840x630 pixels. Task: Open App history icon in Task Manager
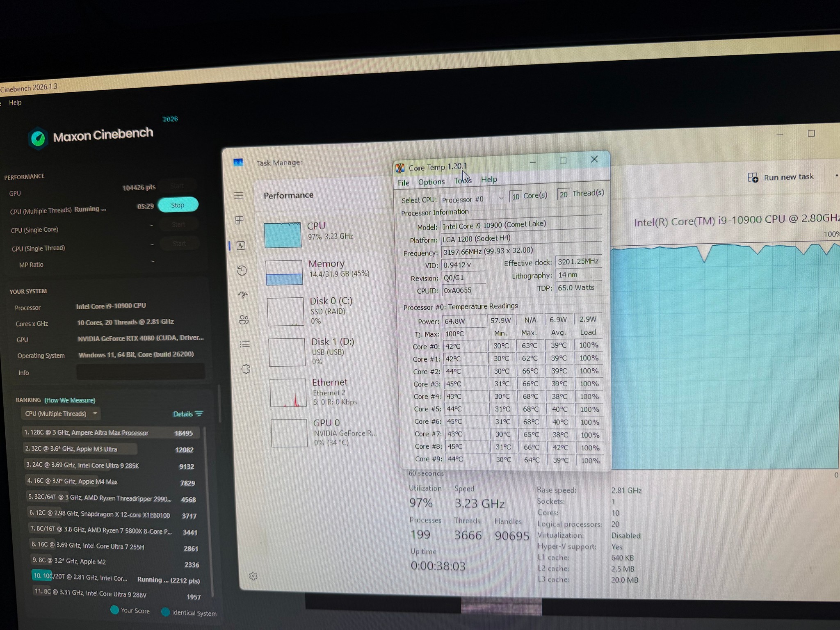click(242, 270)
